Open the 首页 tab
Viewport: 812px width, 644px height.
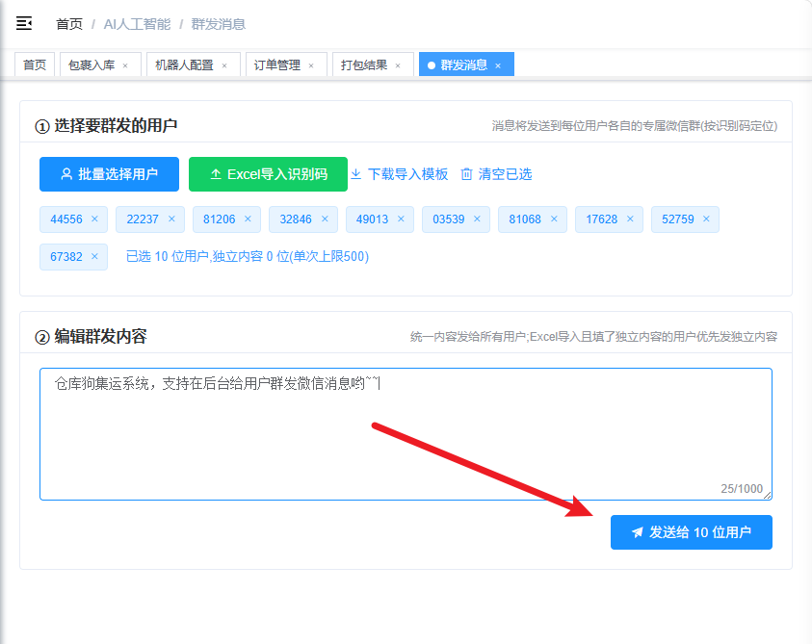(x=35, y=64)
